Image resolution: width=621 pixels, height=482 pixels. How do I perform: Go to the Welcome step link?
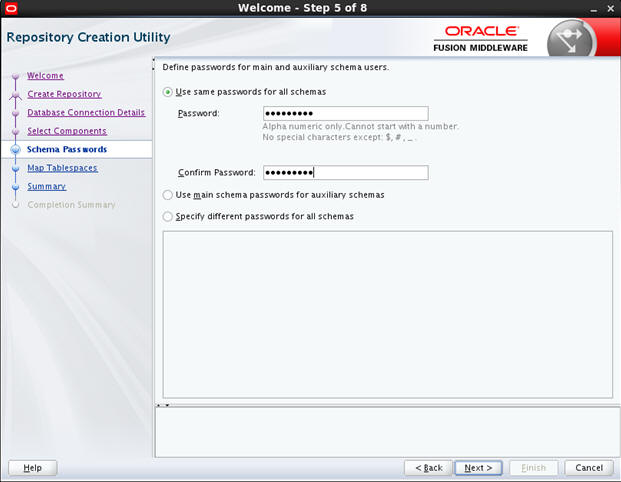tap(45, 76)
